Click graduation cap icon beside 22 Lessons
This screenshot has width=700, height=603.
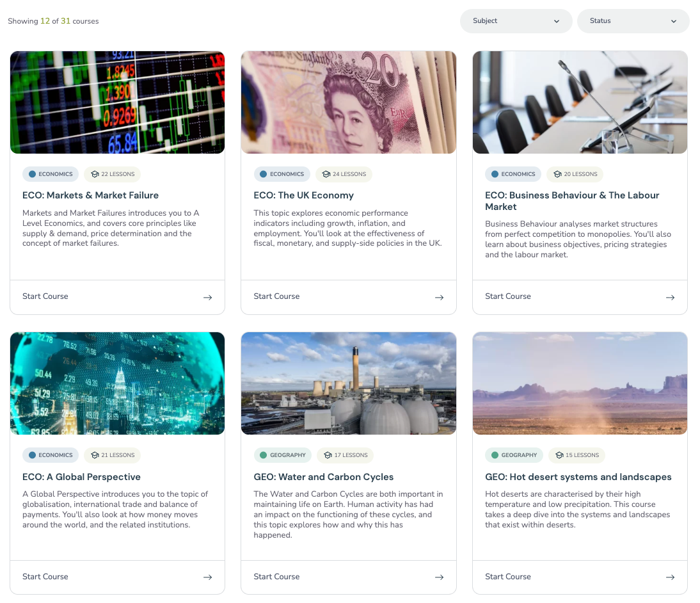(95, 174)
